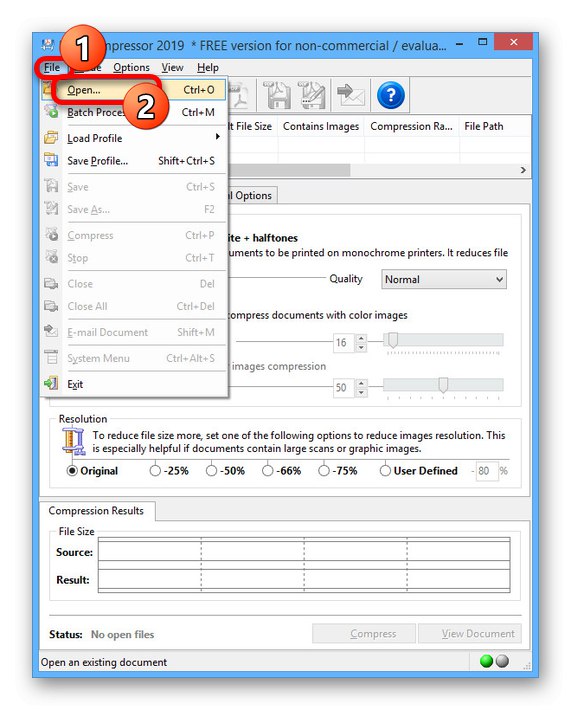Click the Save Profile menu icon
This screenshot has height=710, width=571.
[x=51, y=160]
